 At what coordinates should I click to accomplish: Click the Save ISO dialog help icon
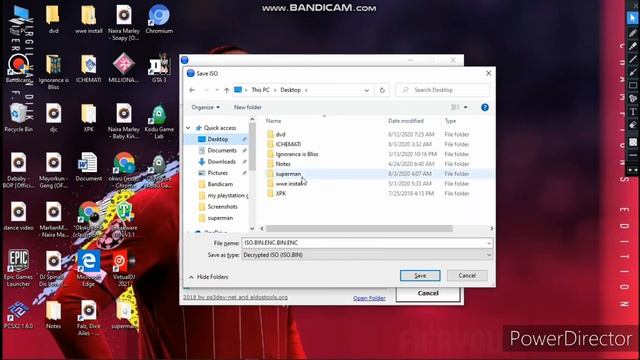[485, 107]
